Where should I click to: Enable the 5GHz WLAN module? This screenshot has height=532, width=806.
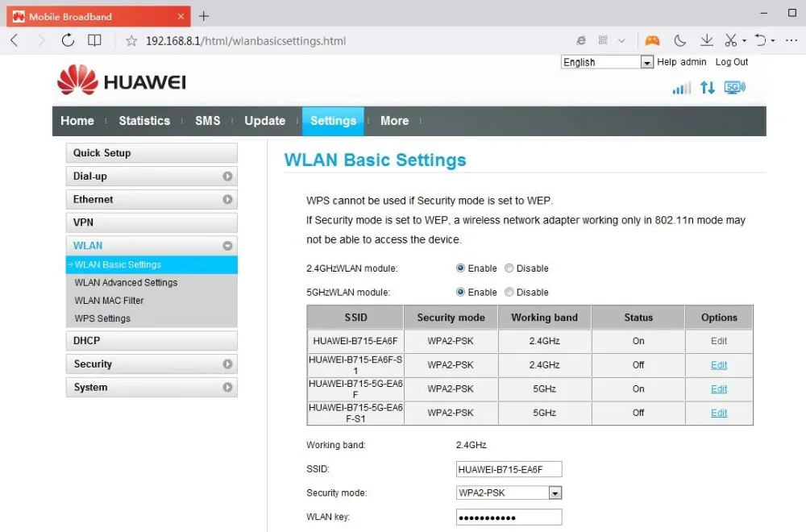[x=460, y=292]
